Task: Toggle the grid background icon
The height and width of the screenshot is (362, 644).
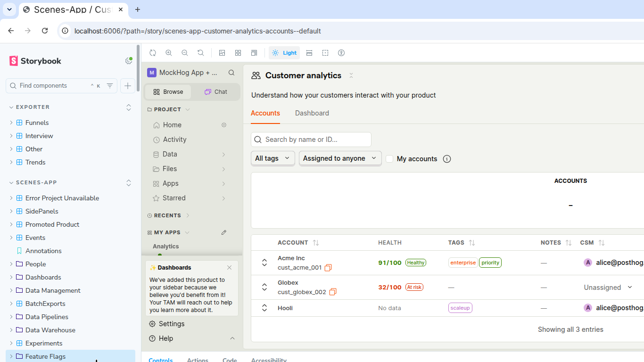Action: click(238, 53)
